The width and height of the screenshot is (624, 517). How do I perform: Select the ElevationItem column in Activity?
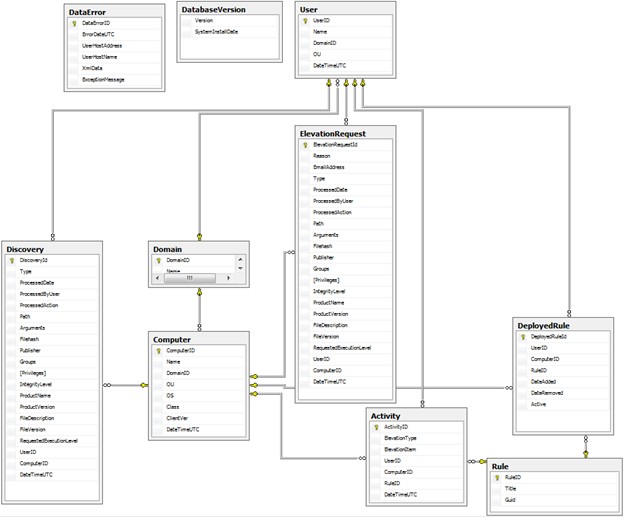pyautogui.click(x=417, y=450)
